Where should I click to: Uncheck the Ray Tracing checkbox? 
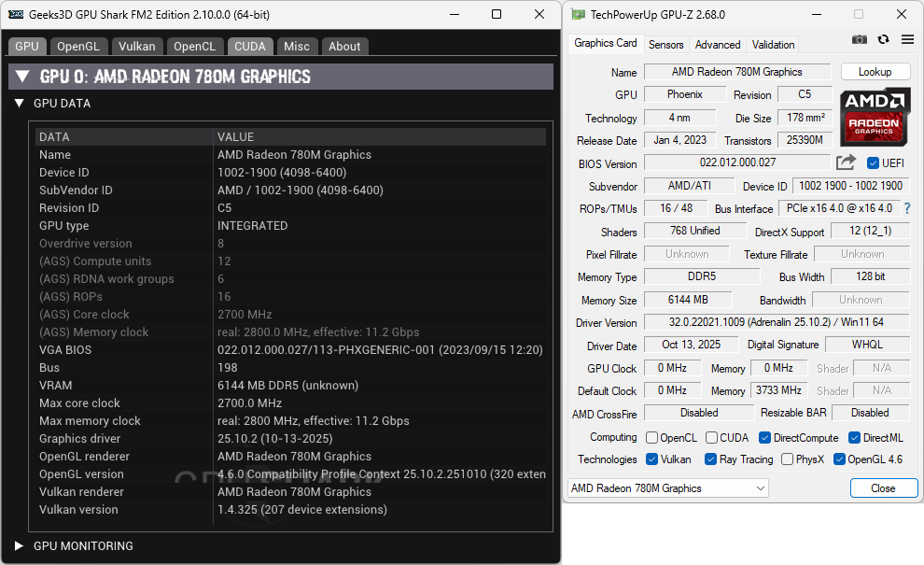(x=711, y=459)
